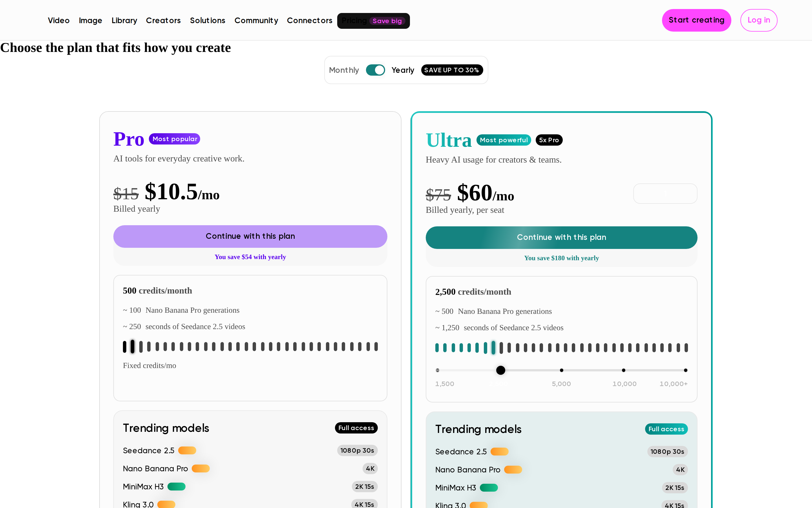Click Full access badge in Pro card

356,428
